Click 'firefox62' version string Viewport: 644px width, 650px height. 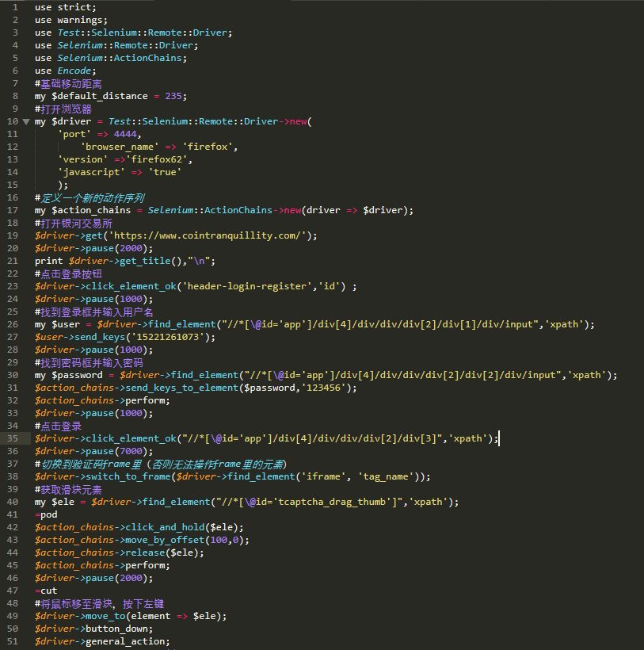157,159
